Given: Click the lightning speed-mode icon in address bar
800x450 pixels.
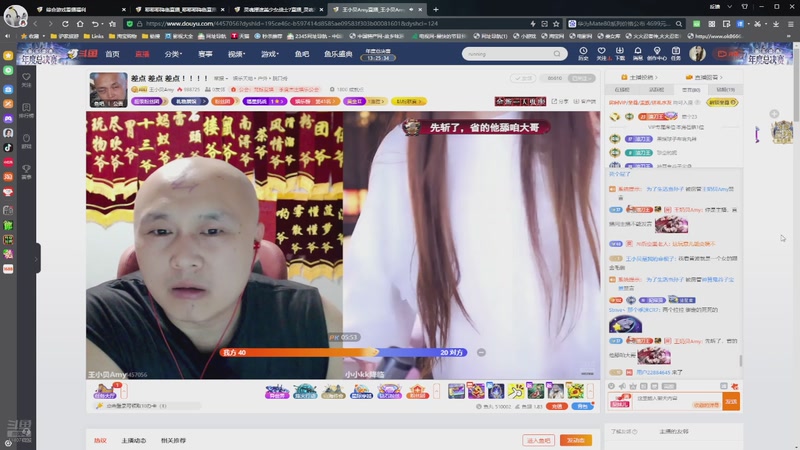Looking at the screenshot, I should 533,23.
